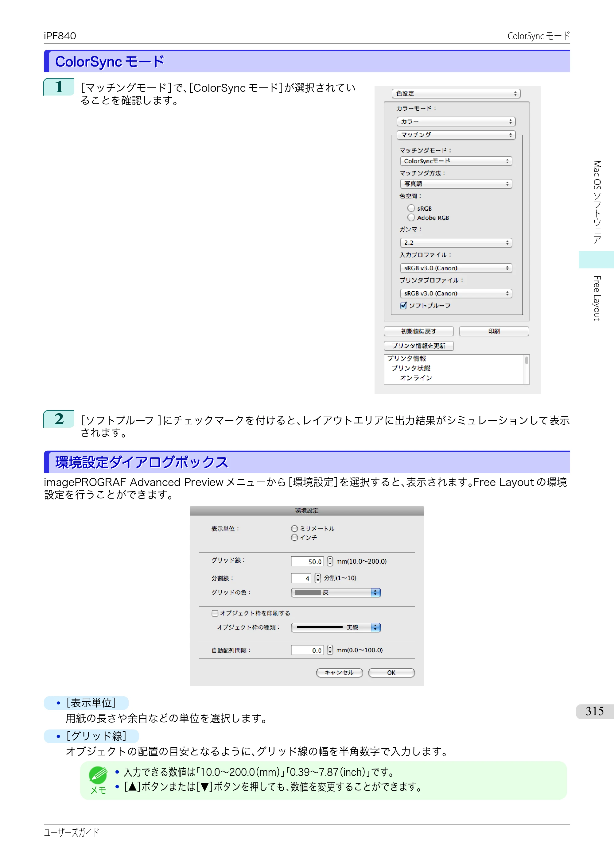
Task: Open the マッチング settings dropdown
Action: coord(456,135)
